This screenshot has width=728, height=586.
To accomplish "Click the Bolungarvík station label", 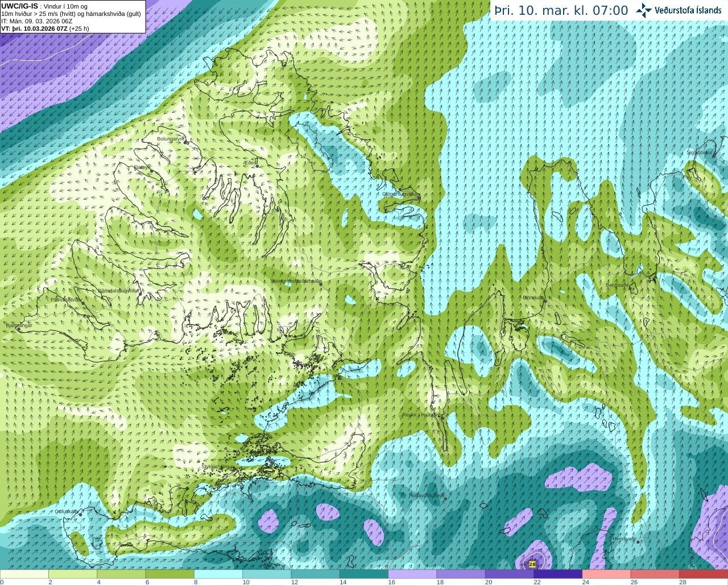I will [x=171, y=139].
